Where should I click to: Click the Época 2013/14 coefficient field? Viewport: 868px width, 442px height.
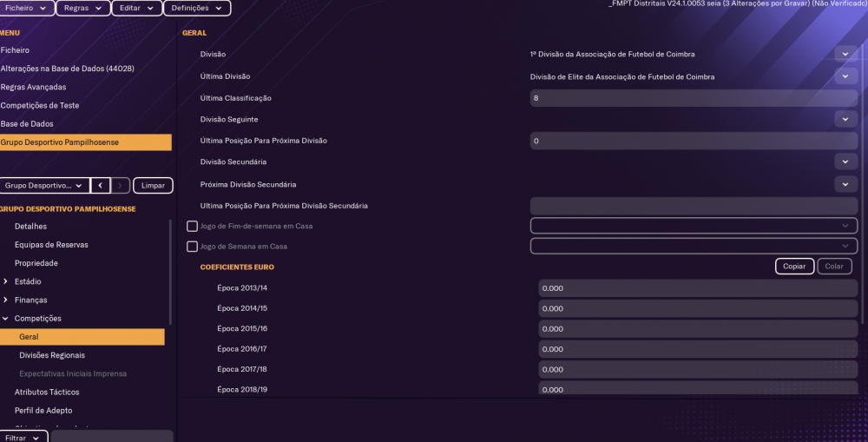(698, 288)
